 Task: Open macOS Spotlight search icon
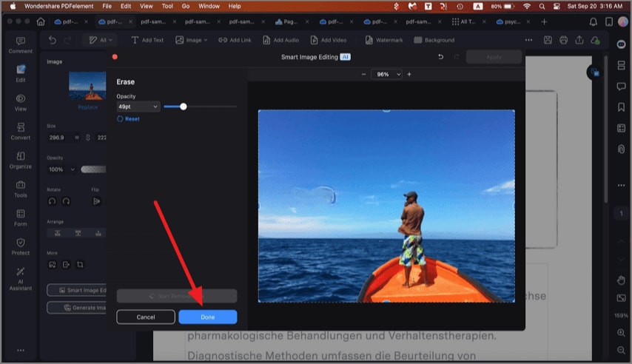click(542, 6)
